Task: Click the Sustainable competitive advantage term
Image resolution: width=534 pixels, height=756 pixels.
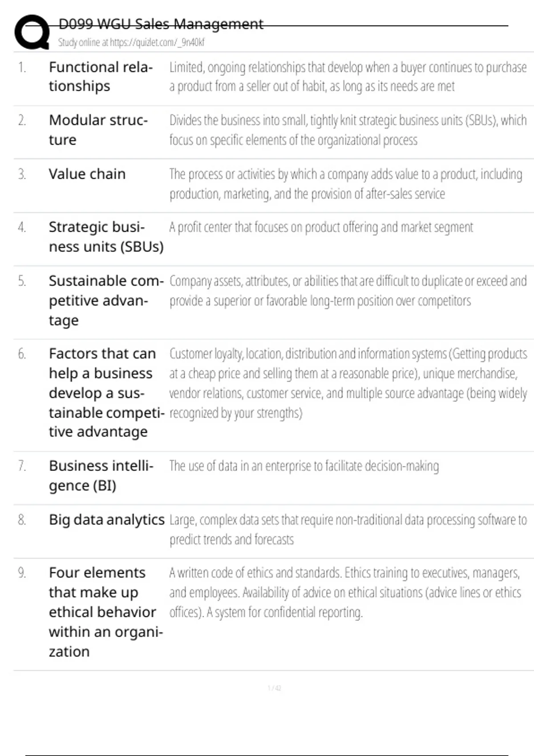Action: (x=106, y=300)
